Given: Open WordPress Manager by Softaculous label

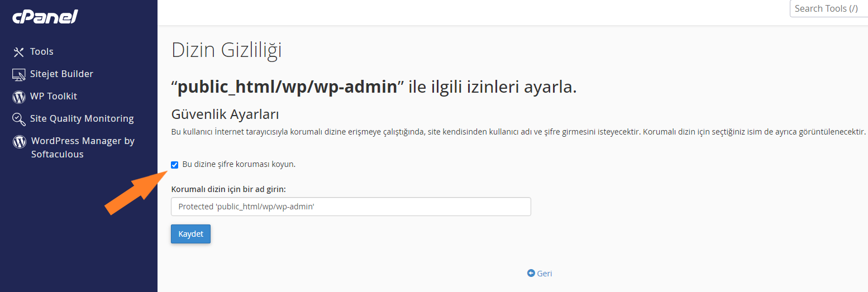Looking at the screenshot, I should point(83,147).
